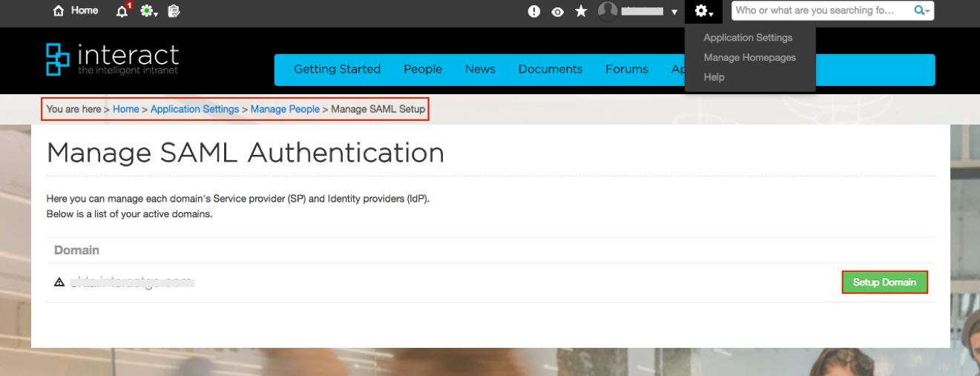Image resolution: width=980 pixels, height=376 pixels.
Task: Expand the green-dot status dropdown
Action: coord(148,11)
